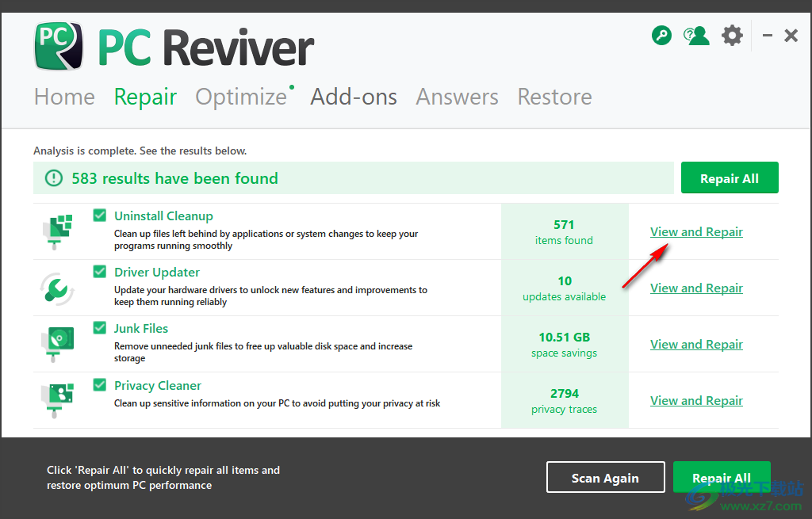Open the support help person icon

[696, 36]
